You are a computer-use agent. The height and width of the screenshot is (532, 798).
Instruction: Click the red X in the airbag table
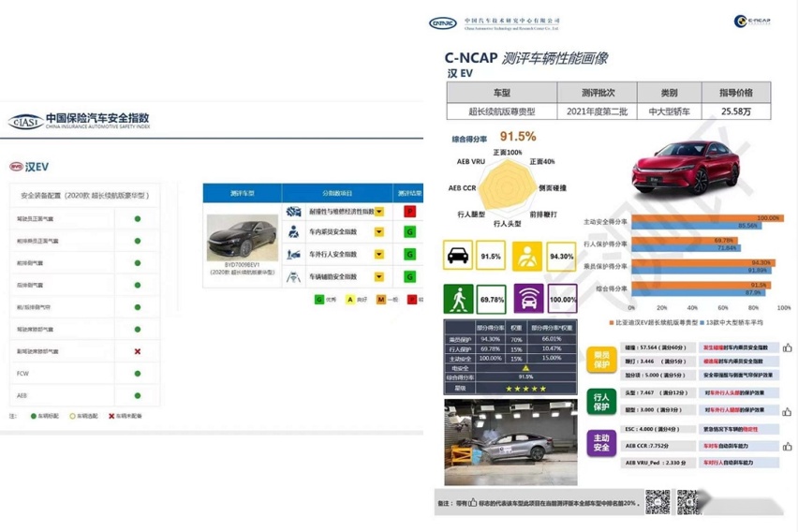tap(138, 351)
